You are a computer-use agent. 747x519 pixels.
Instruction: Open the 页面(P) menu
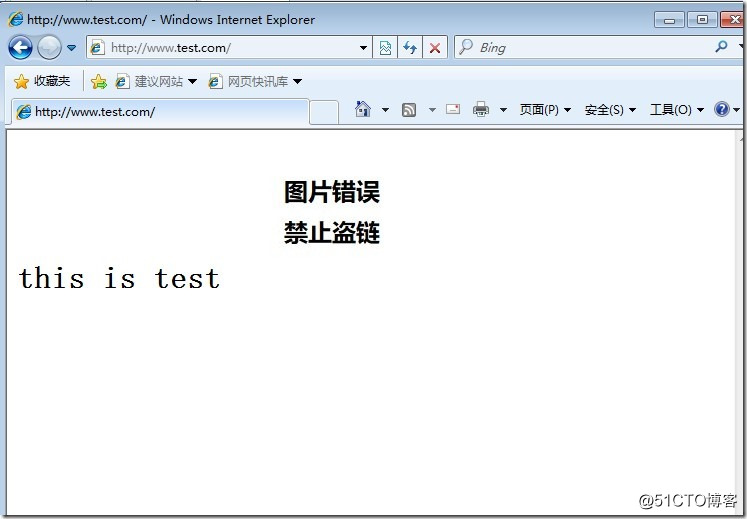pyautogui.click(x=545, y=110)
